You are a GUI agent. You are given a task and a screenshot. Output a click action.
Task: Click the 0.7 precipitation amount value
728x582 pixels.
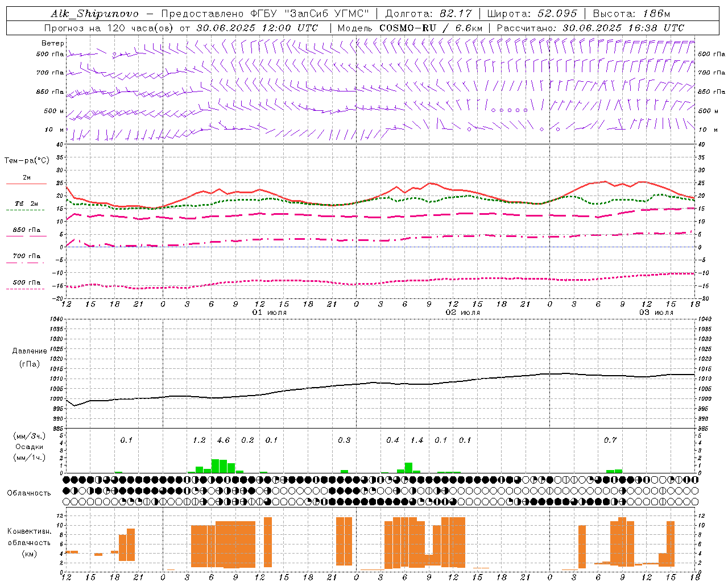click(610, 440)
